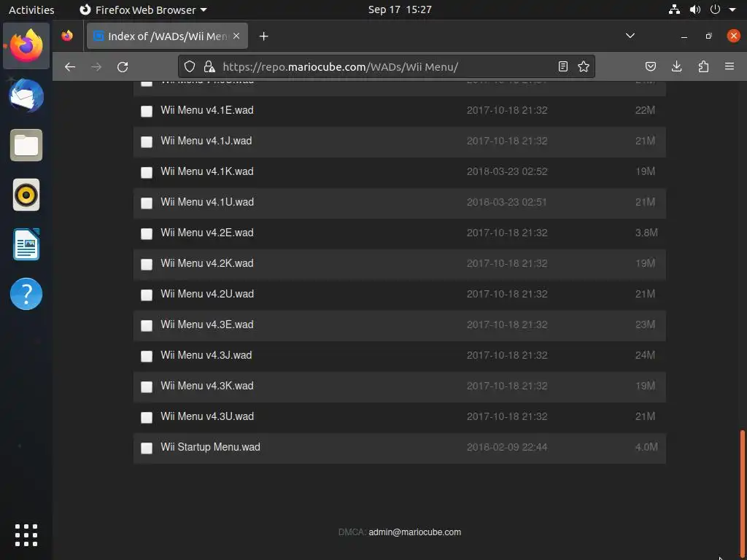
Task: Click the 23M size of v4.3E.wad
Action: [645, 324]
